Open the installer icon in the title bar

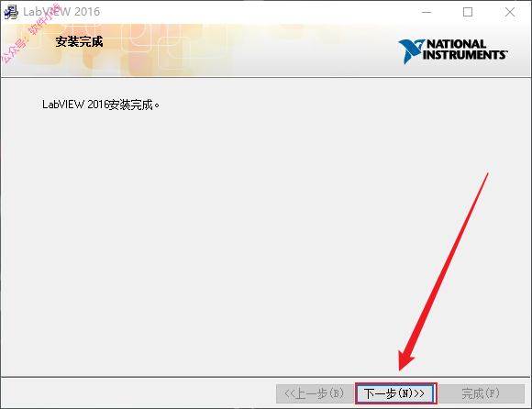(11, 12)
